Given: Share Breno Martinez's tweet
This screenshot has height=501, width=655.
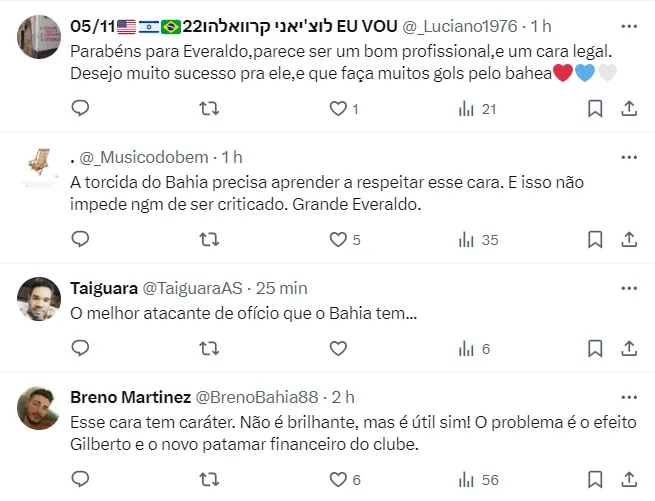Looking at the screenshot, I should 629,481.
